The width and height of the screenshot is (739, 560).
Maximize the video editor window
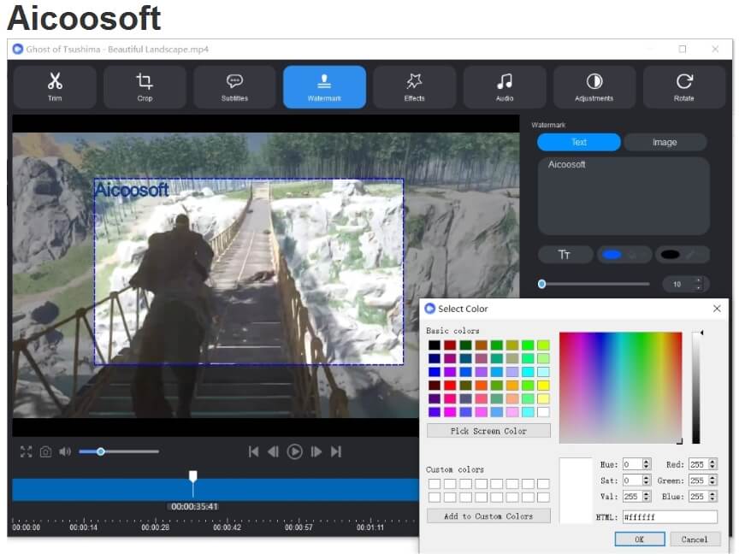[682, 49]
